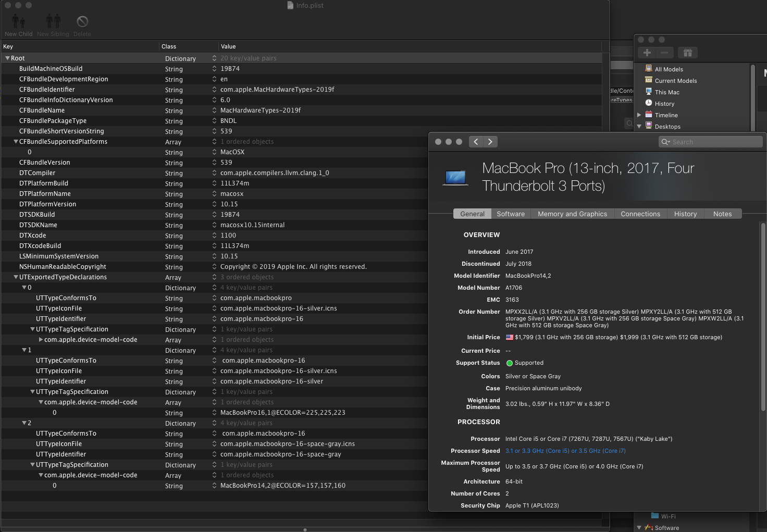Open the History tab in details window
Viewport: 767px width, 532px height.
[x=685, y=214]
